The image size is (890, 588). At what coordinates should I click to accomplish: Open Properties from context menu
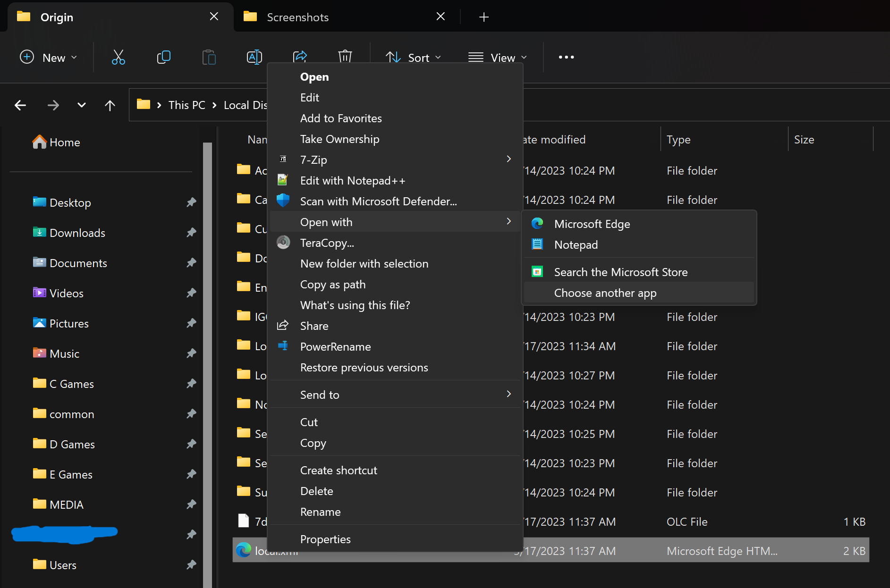click(325, 539)
